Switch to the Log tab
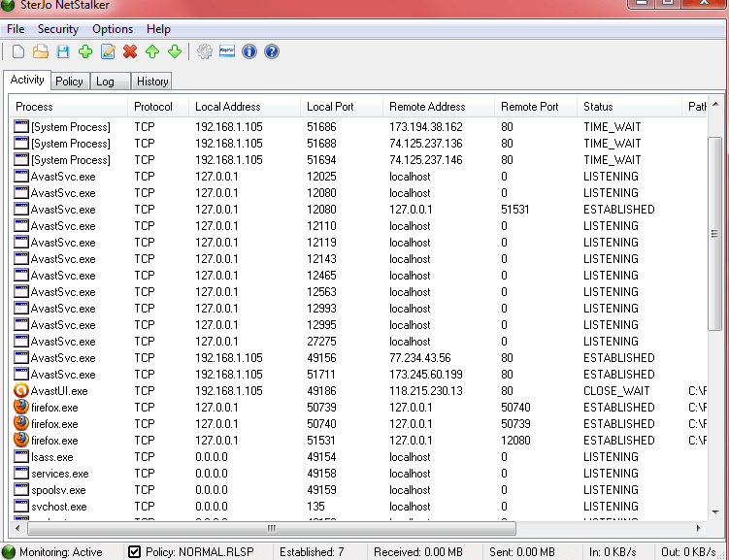 point(110,82)
